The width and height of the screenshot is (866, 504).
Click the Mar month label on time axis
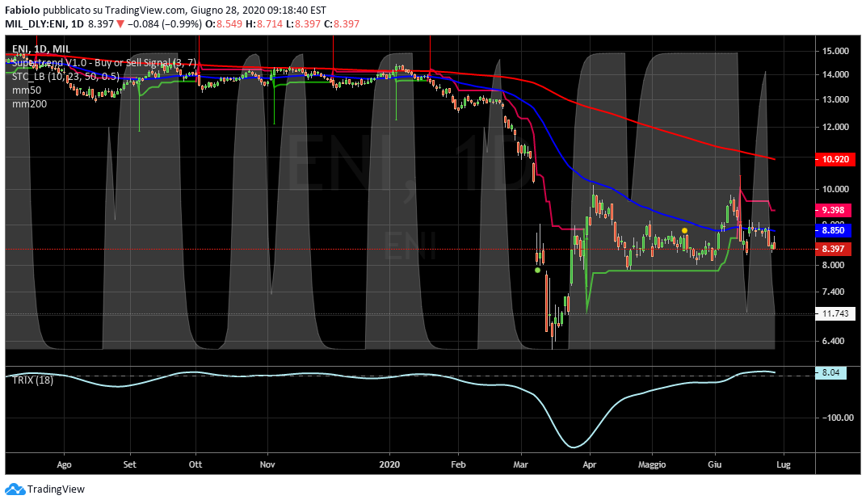[520, 464]
